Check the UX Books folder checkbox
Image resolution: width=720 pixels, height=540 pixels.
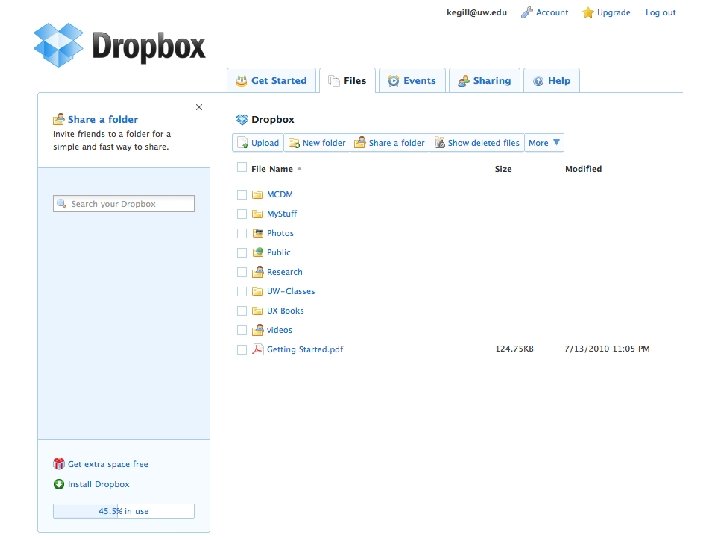[242, 311]
